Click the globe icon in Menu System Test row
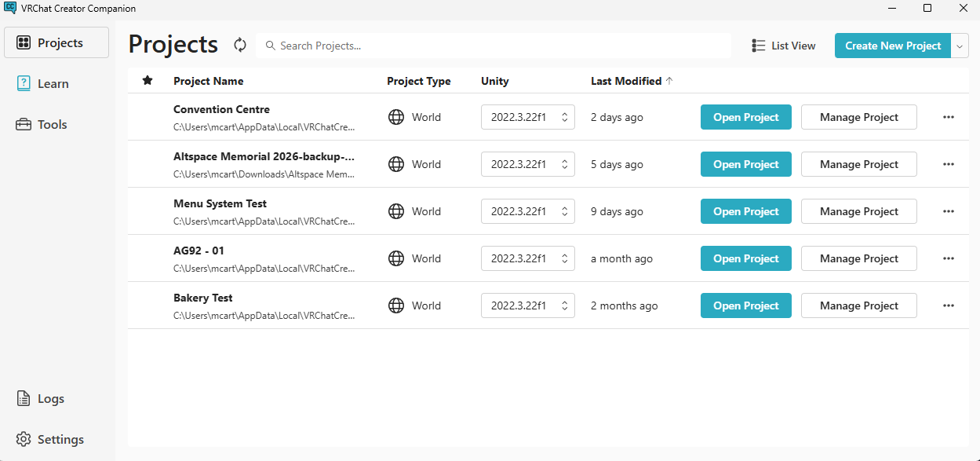This screenshot has width=980, height=461. point(396,211)
